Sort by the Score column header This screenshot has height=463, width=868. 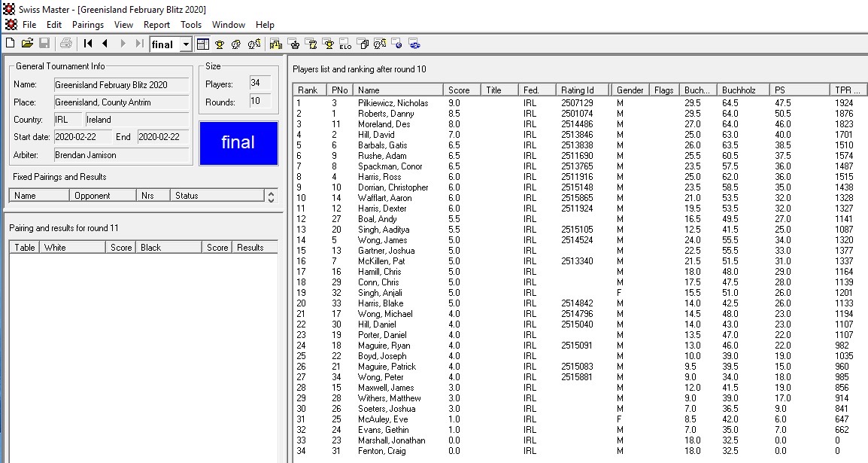coord(459,90)
